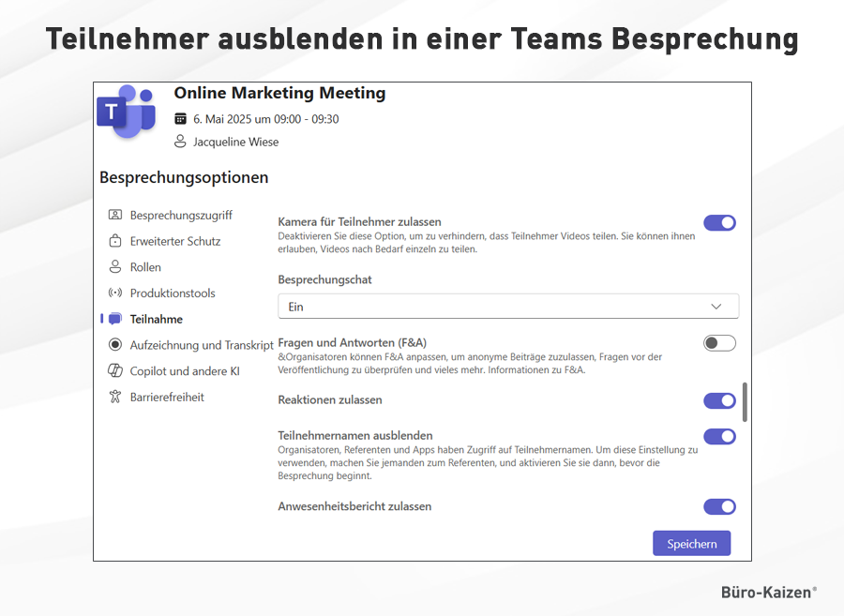Disable Kamera für Teilnehmer zulassen toggle

click(x=719, y=223)
